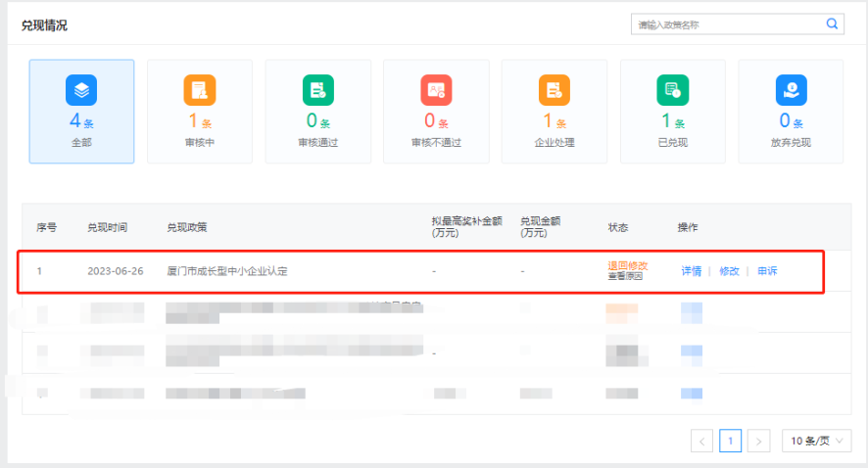Click 操作 column header
868x468 pixels.
(x=688, y=227)
